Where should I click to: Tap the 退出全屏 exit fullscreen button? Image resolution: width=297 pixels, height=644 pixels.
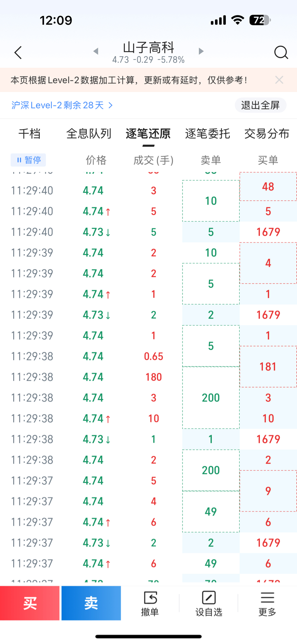click(260, 105)
